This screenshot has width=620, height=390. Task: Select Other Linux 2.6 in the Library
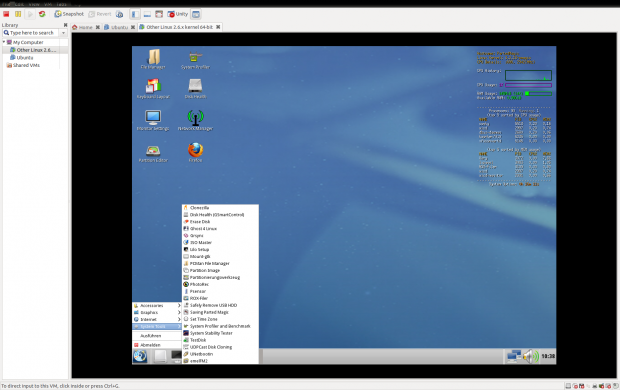point(36,50)
